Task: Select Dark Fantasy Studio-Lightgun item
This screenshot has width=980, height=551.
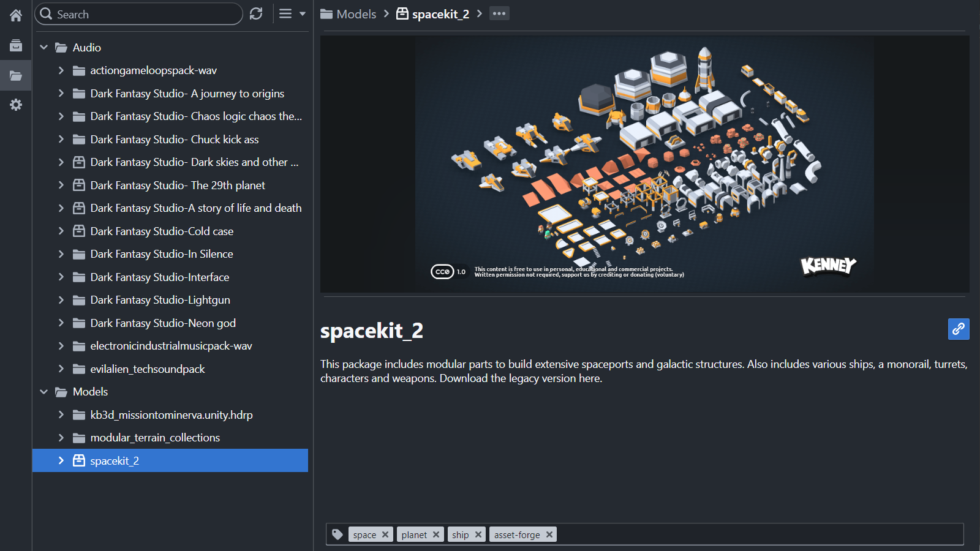Action: [160, 300]
